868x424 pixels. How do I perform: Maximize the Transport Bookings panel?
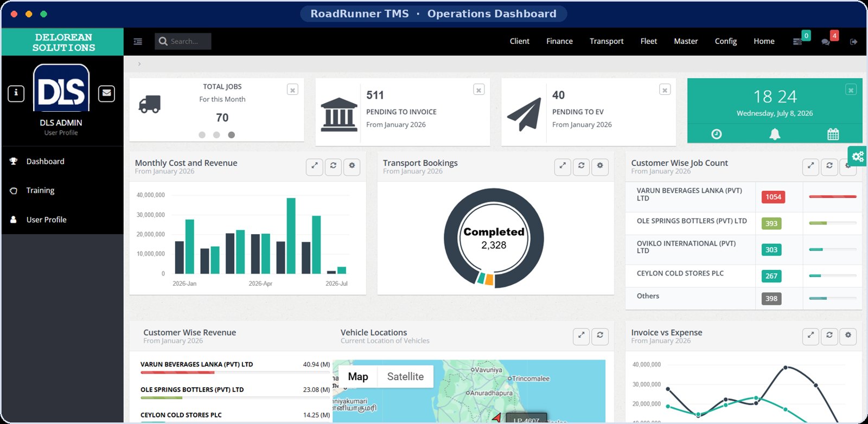pos(563,166)
